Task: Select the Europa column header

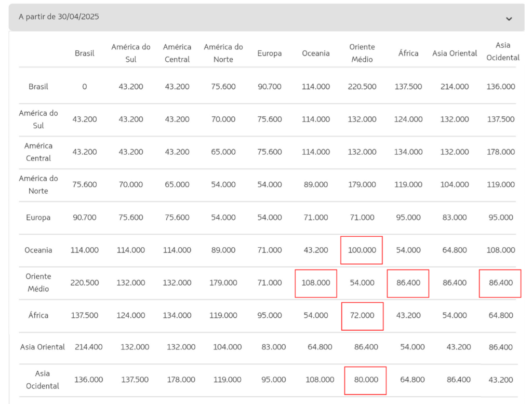Action: tap(269, 53)
